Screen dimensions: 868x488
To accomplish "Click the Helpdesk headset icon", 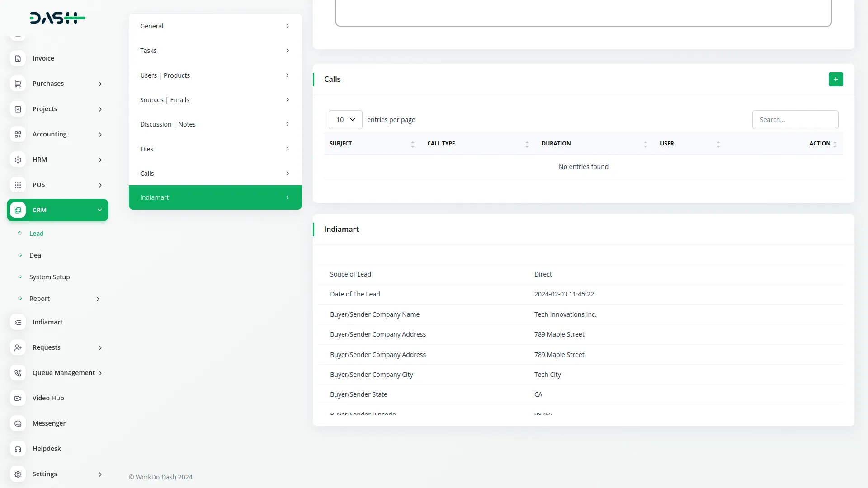I will coord(18,449).
